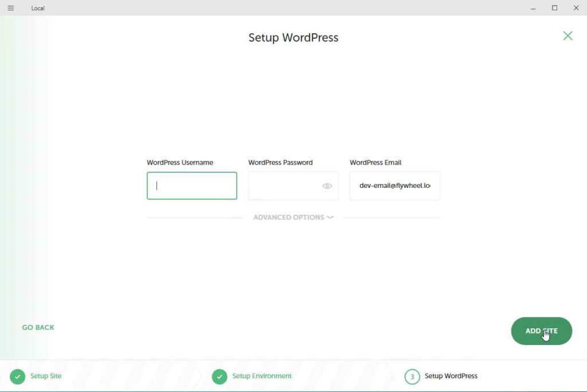Minimize the Local window
This screenshot has height=392, width=587.
[533, 8]
